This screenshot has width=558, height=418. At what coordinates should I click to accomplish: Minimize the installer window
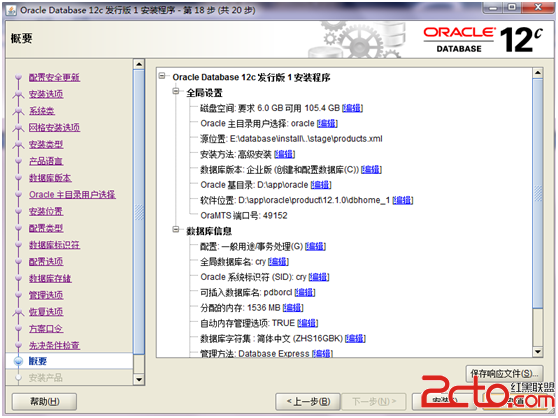pos(494,7)
